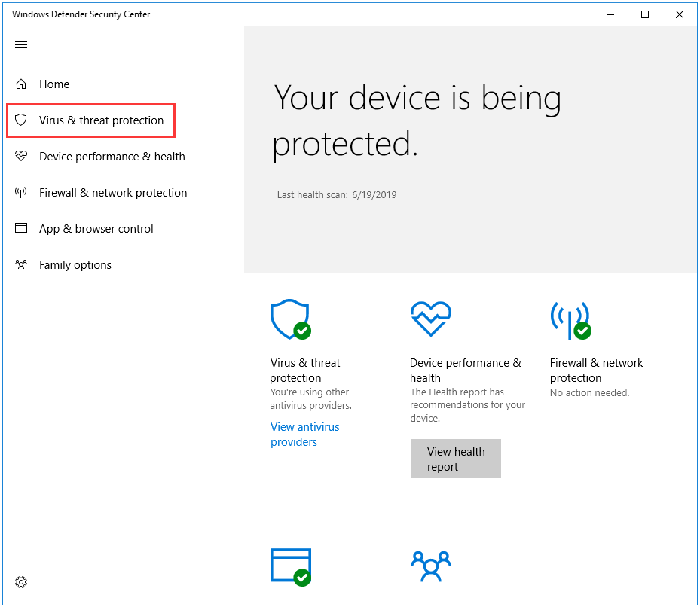This screenshot has height=607, width=700.
Task: Click the Firewall & network protection tile heading
Action: click(x=597, y=370)
